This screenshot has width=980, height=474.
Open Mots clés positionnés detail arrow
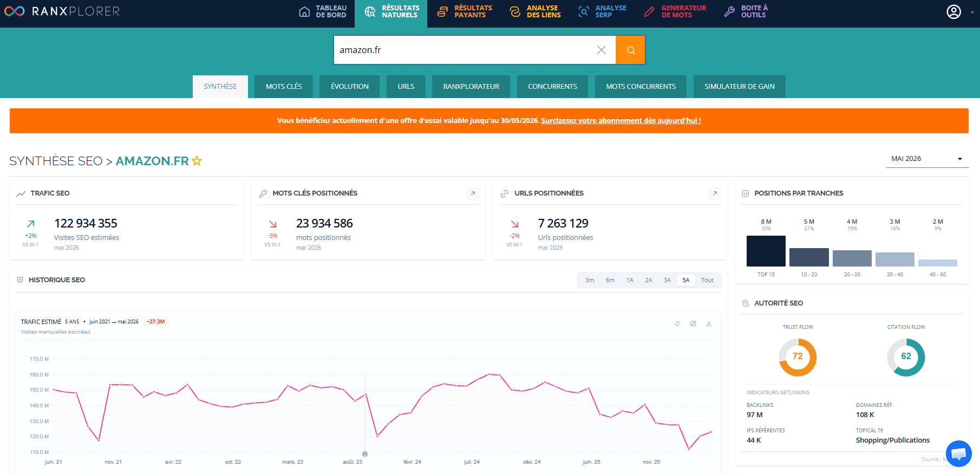(x=473, y=193)
